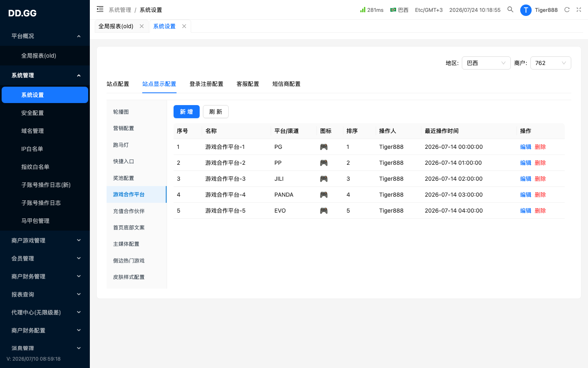Click gamepad icon in JILI row
588x368 pixels.
point(324,179)
